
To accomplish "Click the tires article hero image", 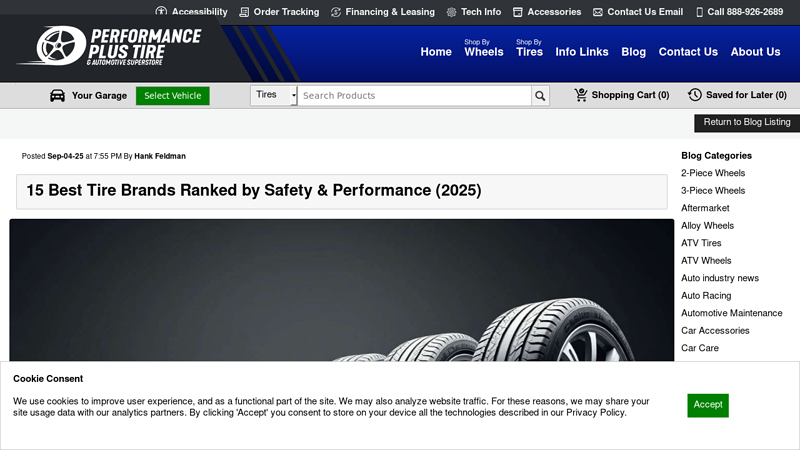I will [x=341, y=290].
